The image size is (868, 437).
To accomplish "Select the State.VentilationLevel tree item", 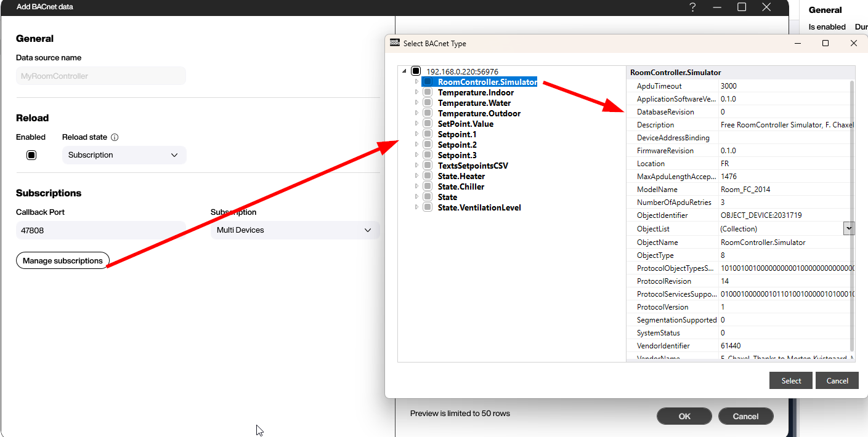I will 479,207.
